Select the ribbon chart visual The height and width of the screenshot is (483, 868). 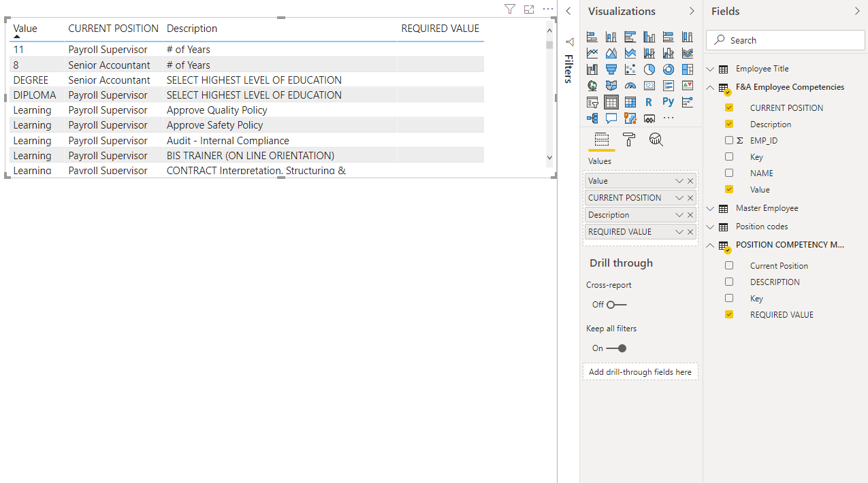coord(688,53)
